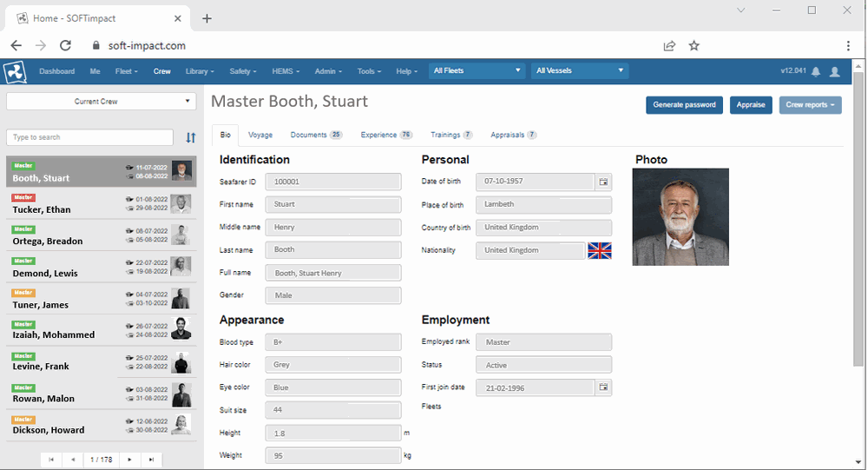Open browser tab search chevron
Image resolution: width=868 pixels, height=470 pixels.
pyautogui.click(x=740, y=10)
